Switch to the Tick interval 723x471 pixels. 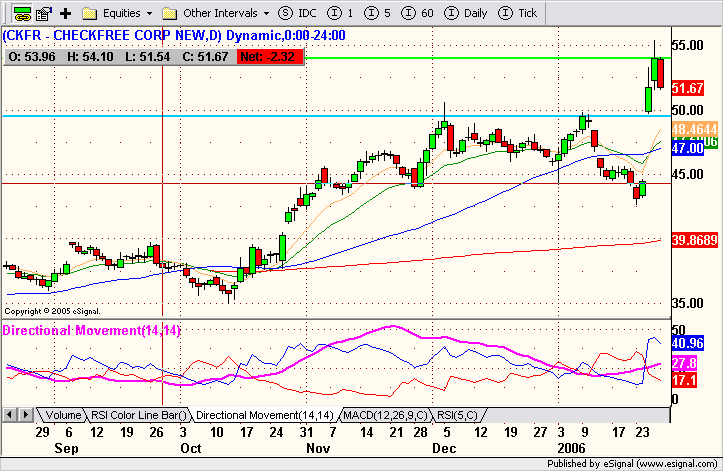(518, 13)
